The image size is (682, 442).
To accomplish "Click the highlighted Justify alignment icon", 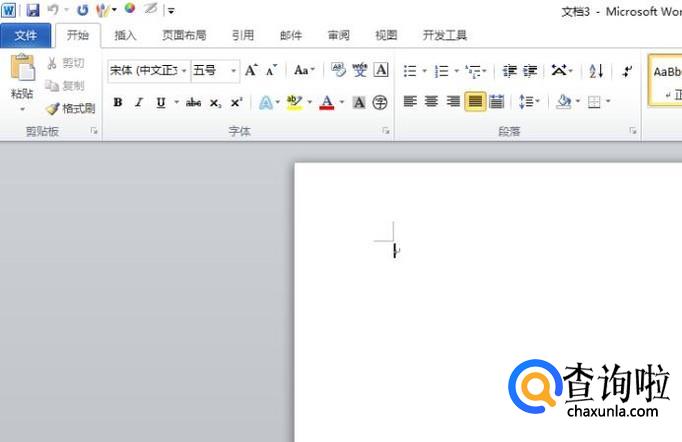I will point(475,102).
